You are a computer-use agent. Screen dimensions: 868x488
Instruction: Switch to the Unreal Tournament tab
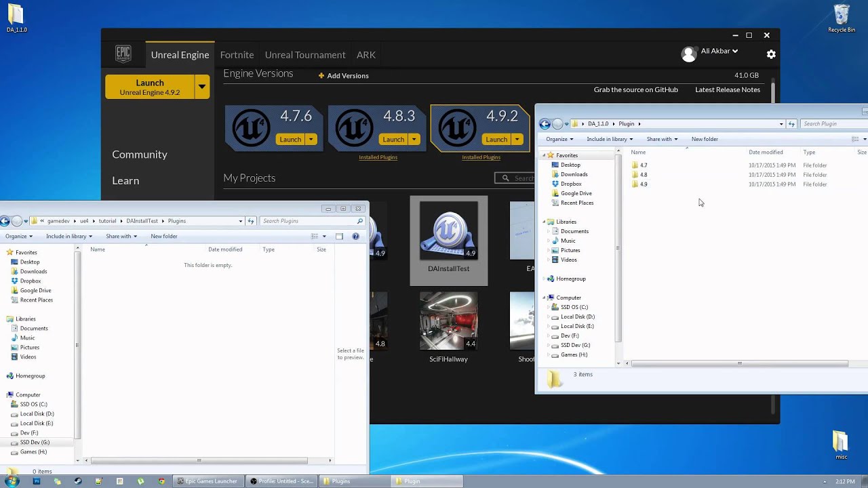(305, 55)
